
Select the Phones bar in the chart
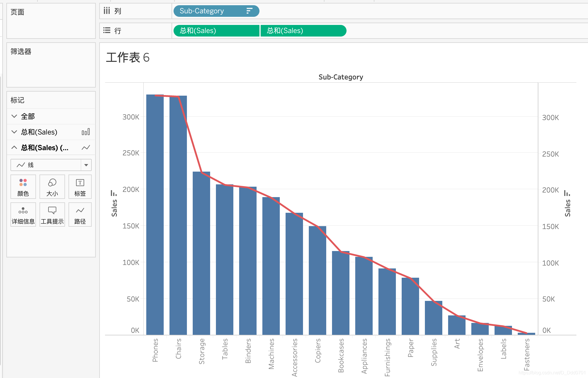(x=155, y=215)
